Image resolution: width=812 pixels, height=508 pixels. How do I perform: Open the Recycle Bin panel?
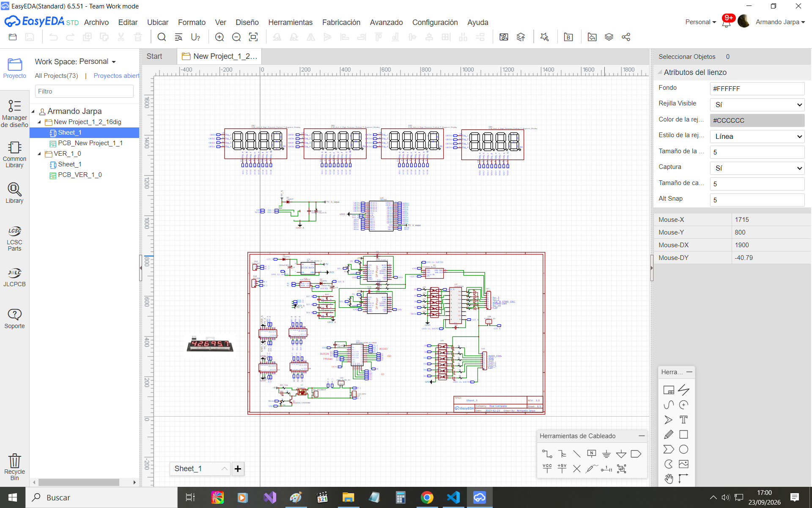(x=14, y=467)
